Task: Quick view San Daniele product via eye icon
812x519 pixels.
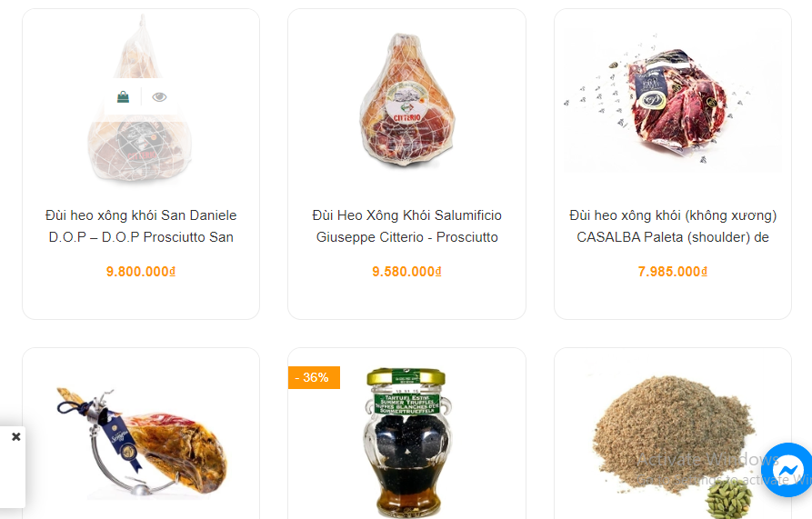Action: point(159,96)
